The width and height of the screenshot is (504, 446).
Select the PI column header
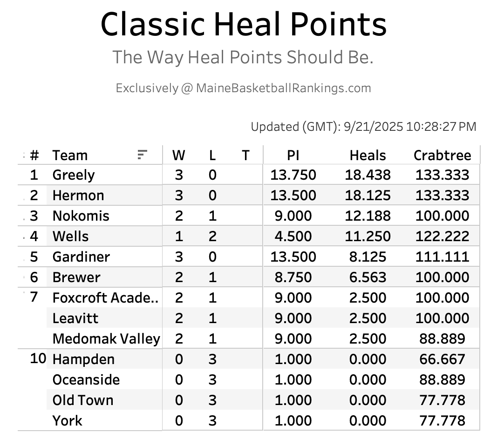pyautogui.click(x=293, y=155)
